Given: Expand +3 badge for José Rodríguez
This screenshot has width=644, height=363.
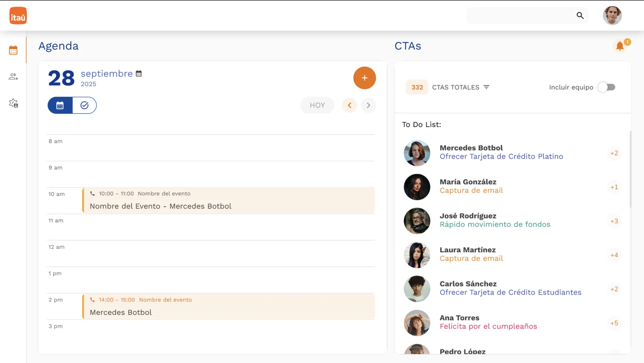Looking at the screenshot, I should point(614,221).
